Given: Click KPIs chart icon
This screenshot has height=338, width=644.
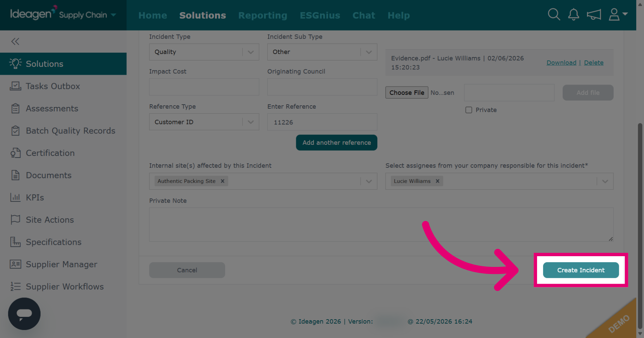Looking at the screenshot, I should (15, 197).
